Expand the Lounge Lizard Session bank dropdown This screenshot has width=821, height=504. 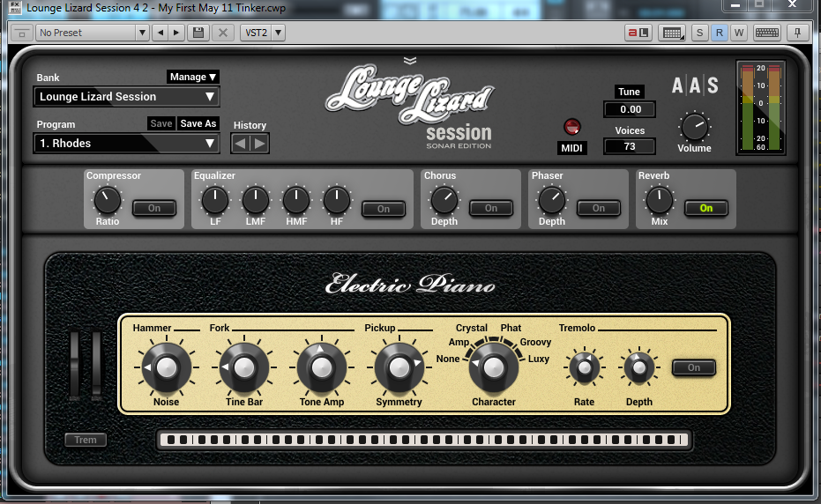[x=127, y=97]
